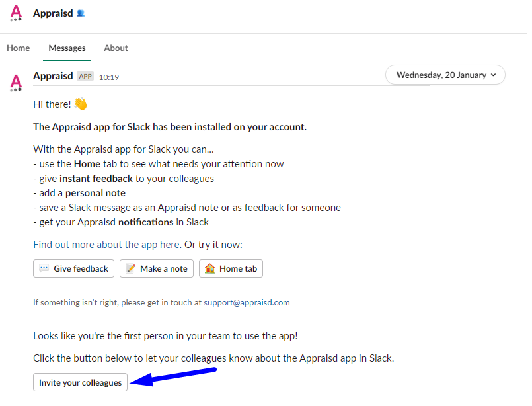Click the waving hand emoji
The height and width of the screenshot is (406, 532).
[x=81, y=104]
